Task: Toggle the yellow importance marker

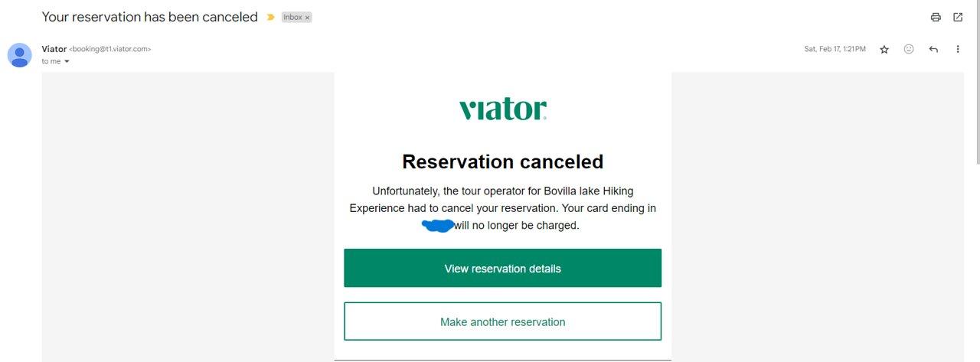Action: point(270,17)
